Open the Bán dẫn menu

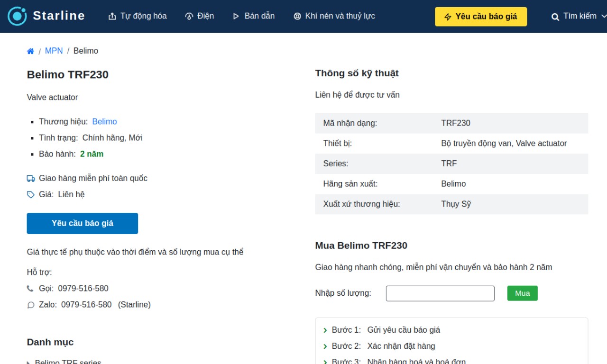[x=254, y=16]
